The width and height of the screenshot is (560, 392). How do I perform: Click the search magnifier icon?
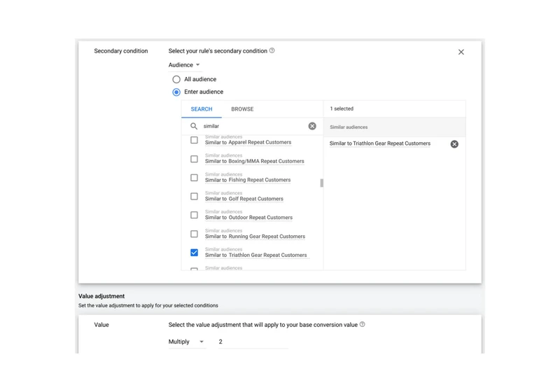click(x=194, y=126)
